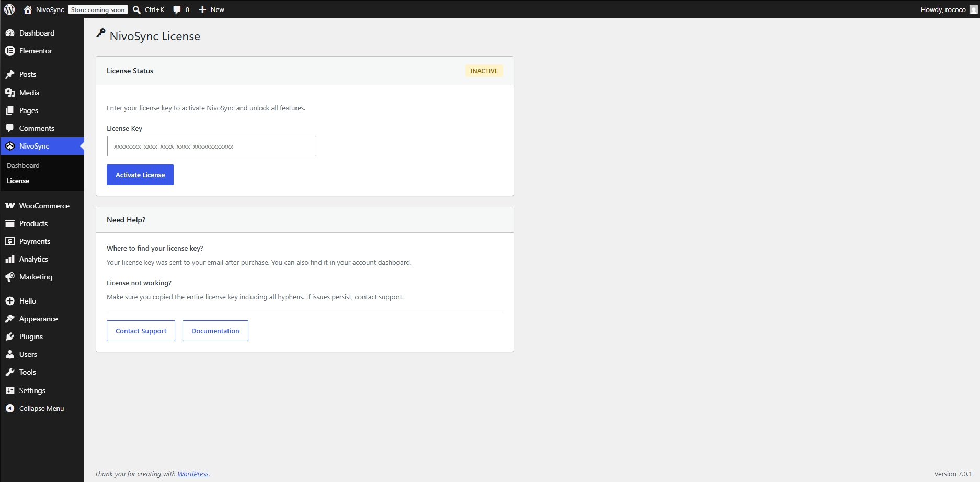Go to Posts menu
This screenshot has height=482, width=980.
coord(42,74)
